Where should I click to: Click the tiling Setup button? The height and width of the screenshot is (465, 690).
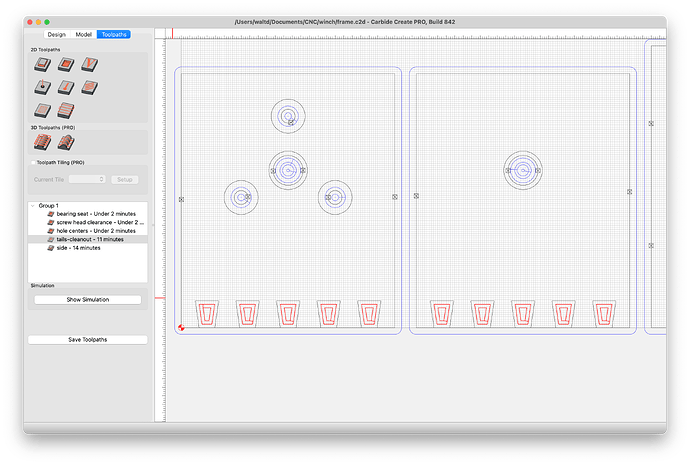coord(125,179)
